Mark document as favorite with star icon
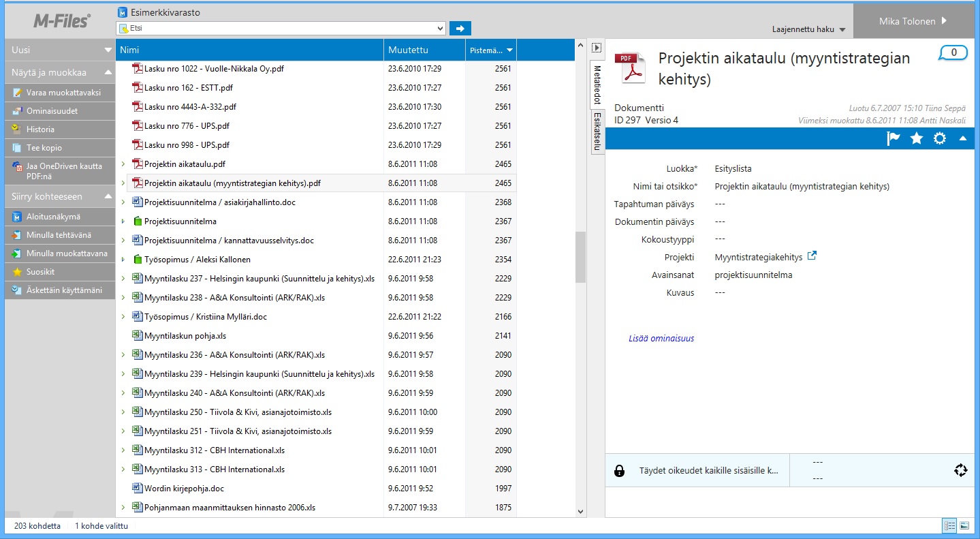Viewport: 980px width, 539px height. coord(917,138)
